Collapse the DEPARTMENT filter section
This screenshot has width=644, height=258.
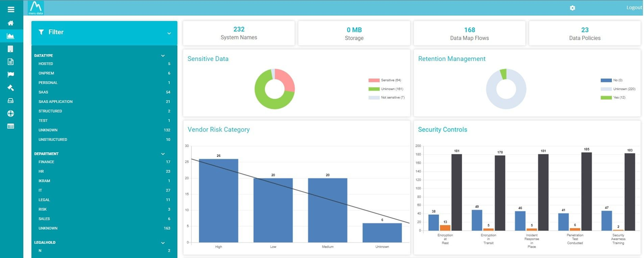coord(163,154)
